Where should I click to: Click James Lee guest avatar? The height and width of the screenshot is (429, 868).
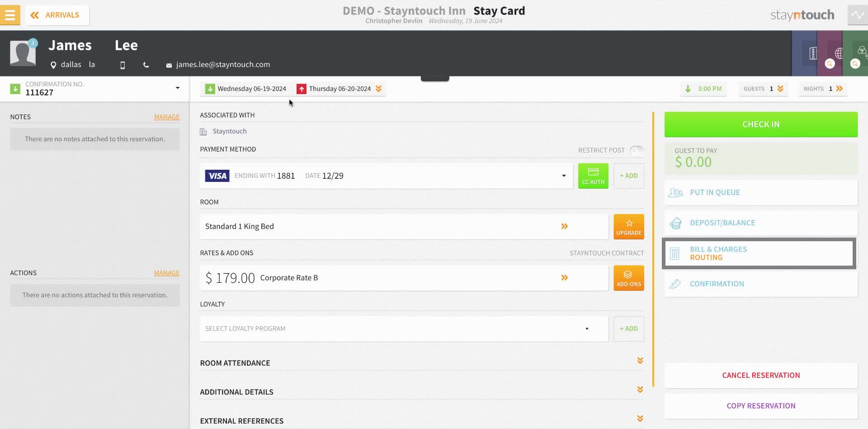(23, 53)
